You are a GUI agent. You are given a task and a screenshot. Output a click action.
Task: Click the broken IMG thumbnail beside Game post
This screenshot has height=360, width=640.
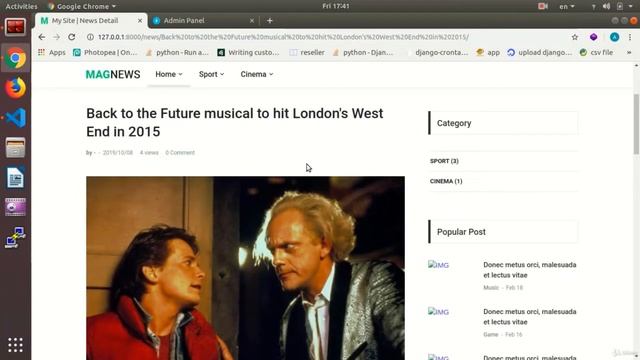(x=438, y=312)
